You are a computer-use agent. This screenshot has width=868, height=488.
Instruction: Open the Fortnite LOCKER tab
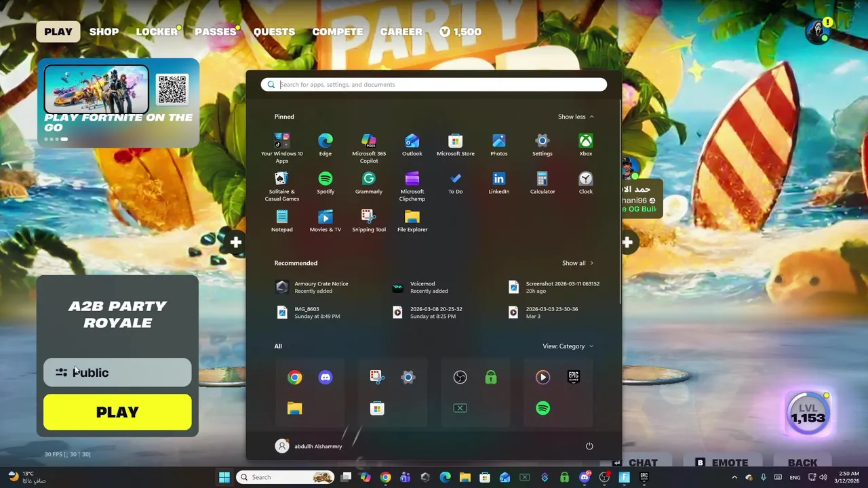coord(157,32)
